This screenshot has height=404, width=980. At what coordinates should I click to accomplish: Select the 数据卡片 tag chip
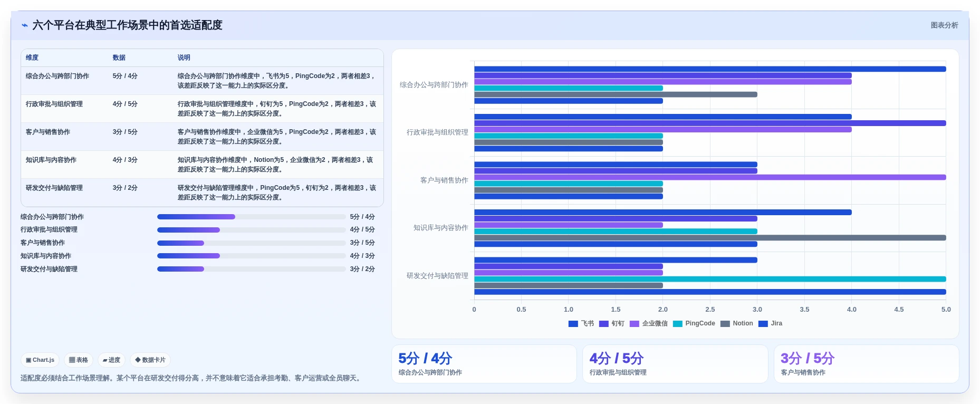150,360
